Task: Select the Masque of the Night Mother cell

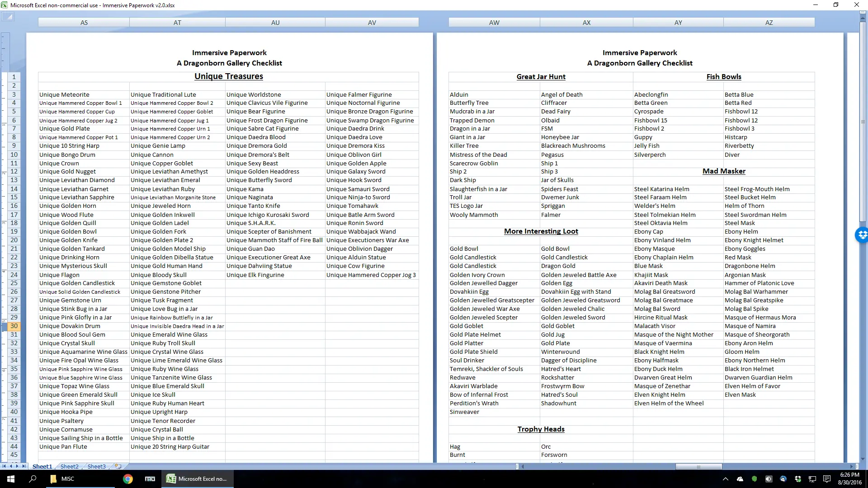Action: tap(678, 334)
